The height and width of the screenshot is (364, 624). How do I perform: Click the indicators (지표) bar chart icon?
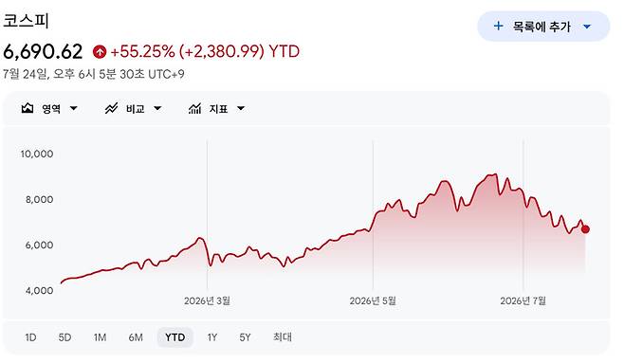click(x=194, y=108)
